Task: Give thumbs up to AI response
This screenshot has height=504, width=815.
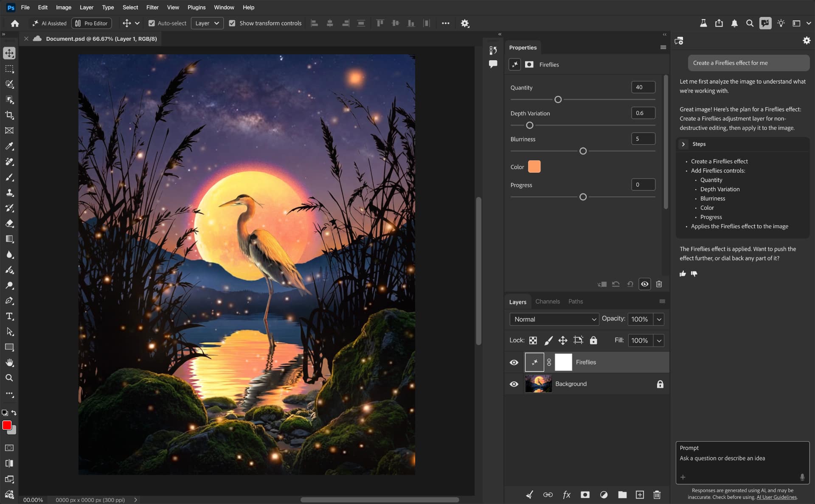Action: coord(683,274)
